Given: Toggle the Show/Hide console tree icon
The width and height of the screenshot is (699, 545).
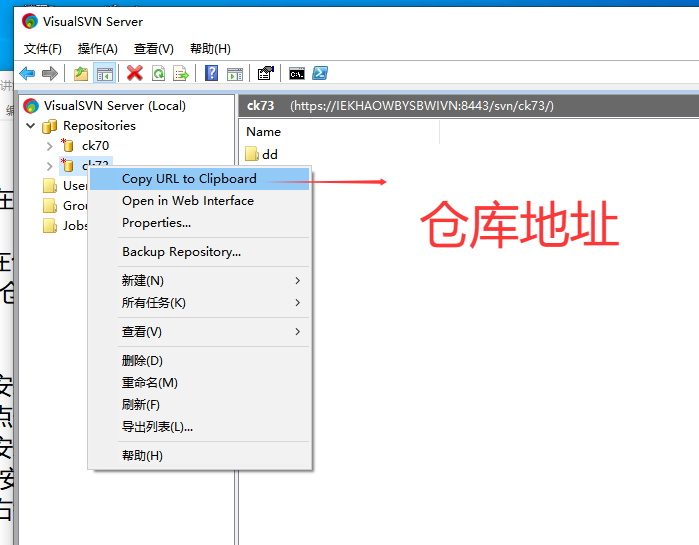Looking at the screenshot, I should tap(105, 74).
